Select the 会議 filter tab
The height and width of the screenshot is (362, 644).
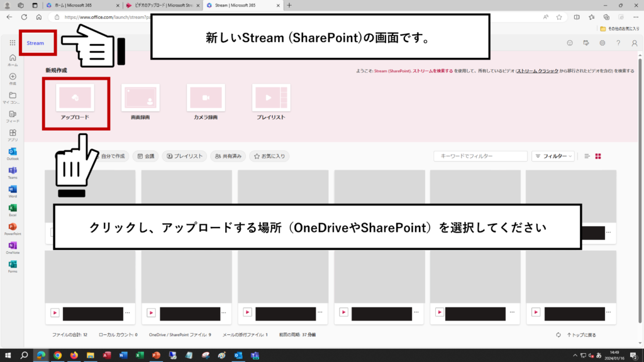coord(146,156)
